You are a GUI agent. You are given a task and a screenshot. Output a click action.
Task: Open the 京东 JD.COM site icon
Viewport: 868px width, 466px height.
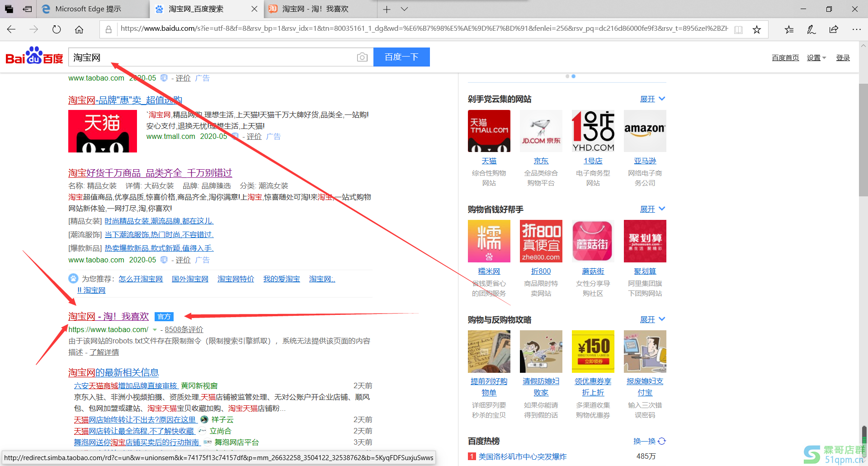(x=541, y=131)
